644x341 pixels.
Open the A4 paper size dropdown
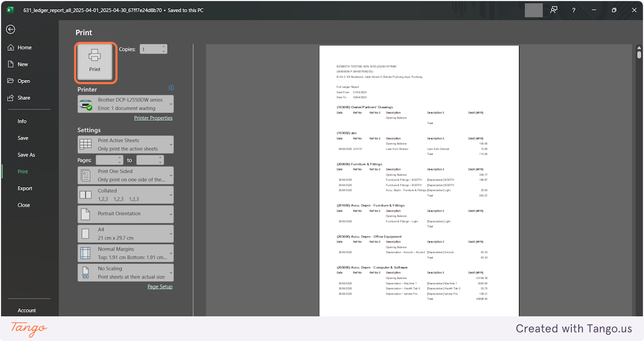pos(126,234)
